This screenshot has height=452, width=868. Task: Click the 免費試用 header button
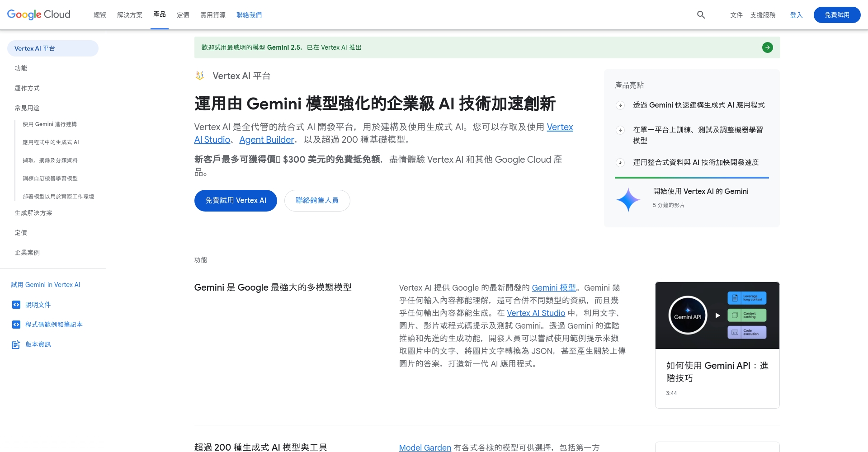pos(837,15)
